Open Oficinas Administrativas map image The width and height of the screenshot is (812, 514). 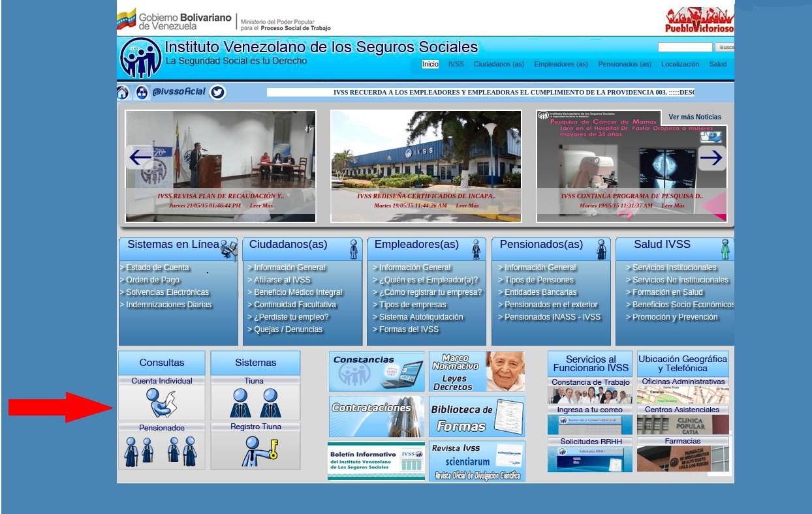tap(683, 395)
